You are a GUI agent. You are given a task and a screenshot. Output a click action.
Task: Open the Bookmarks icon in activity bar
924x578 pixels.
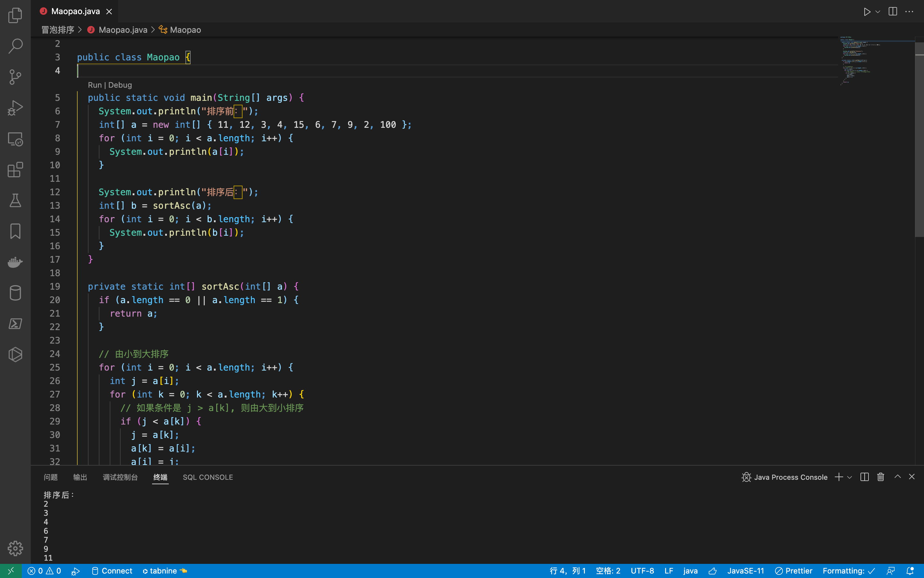point(15,231)
